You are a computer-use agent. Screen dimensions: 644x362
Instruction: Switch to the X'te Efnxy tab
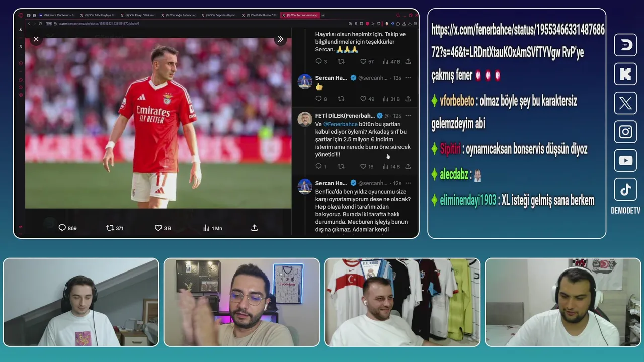(x=138, y=15)
